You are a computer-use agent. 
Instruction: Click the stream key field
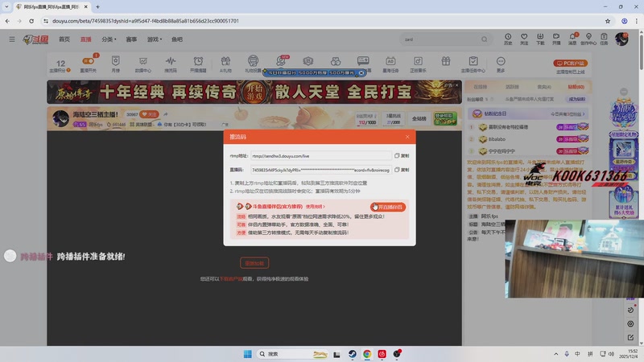[320, 170]
